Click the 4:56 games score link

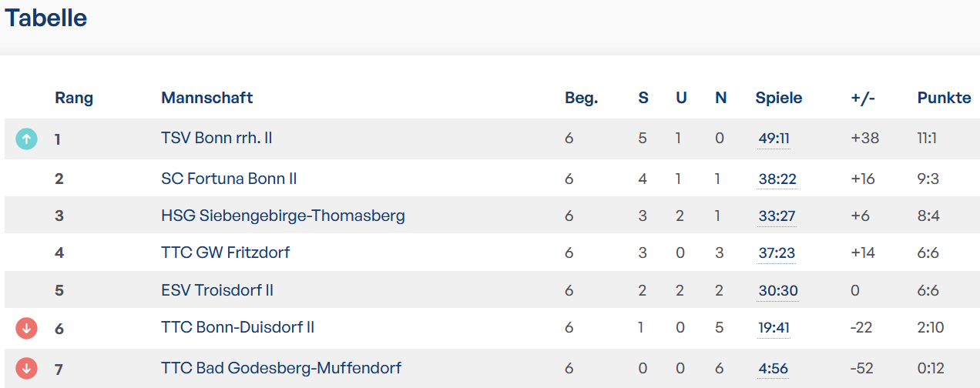(773, 369)
